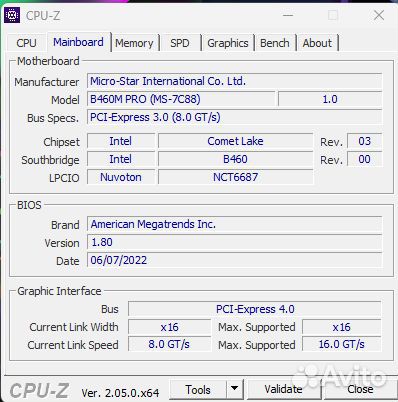This screenshot has width=398, height=402.
Task: Click the Chipset vendor Intel field
Action: point(121,141)
